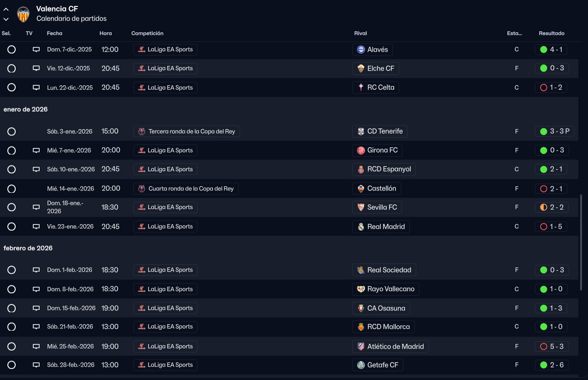Click the TV icon on Real Sociedad row
Image resolution: width=588 pixels, height=380 pixels.
point(36,270)
